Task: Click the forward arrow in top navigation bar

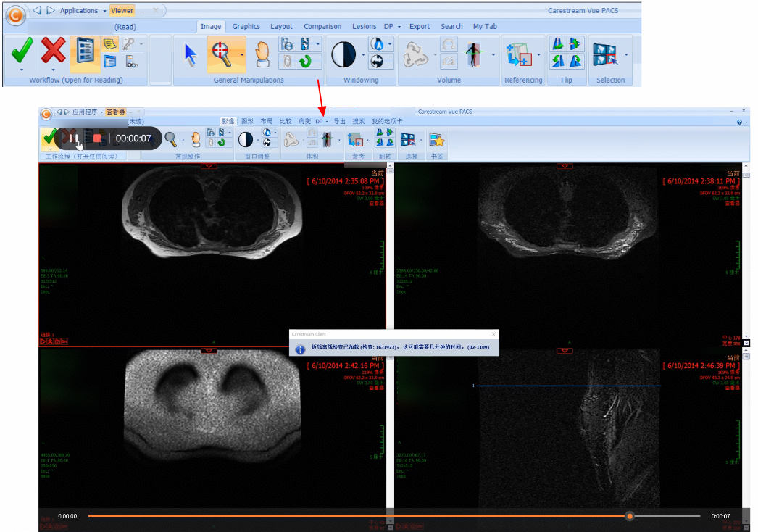Action: point(50,10)
